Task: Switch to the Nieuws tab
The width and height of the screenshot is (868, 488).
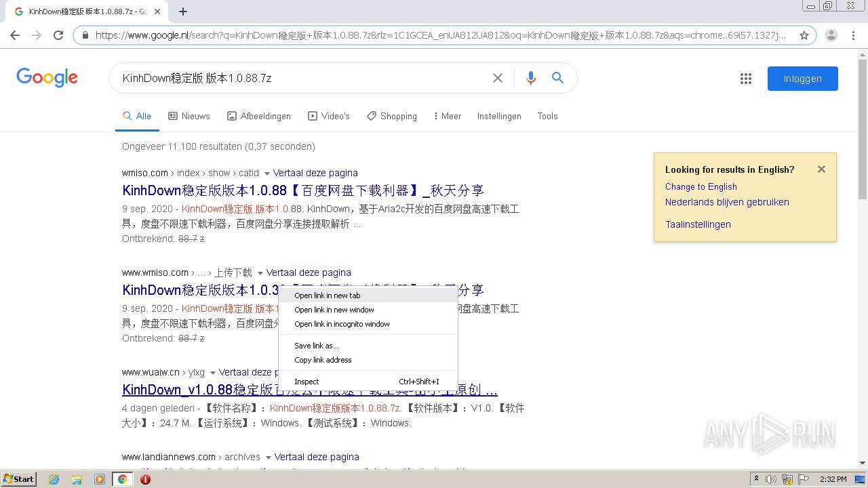Action: (x=189, y=116)
